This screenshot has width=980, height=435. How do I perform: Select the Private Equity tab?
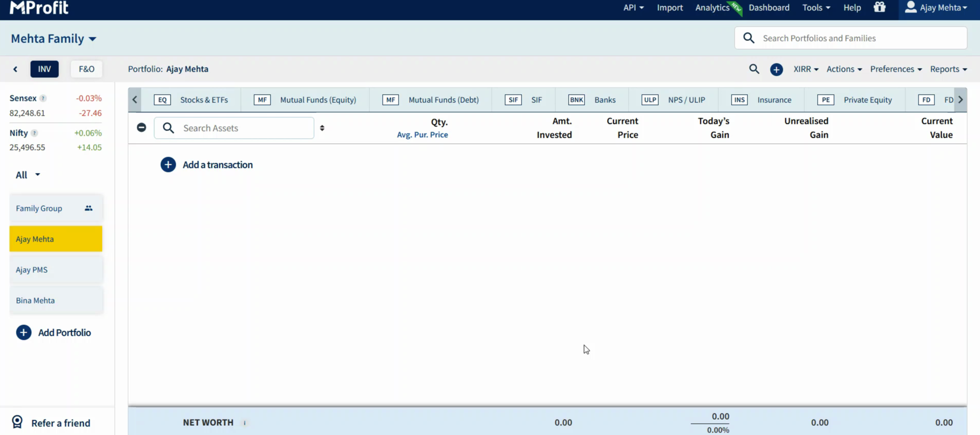pos(855,100)
